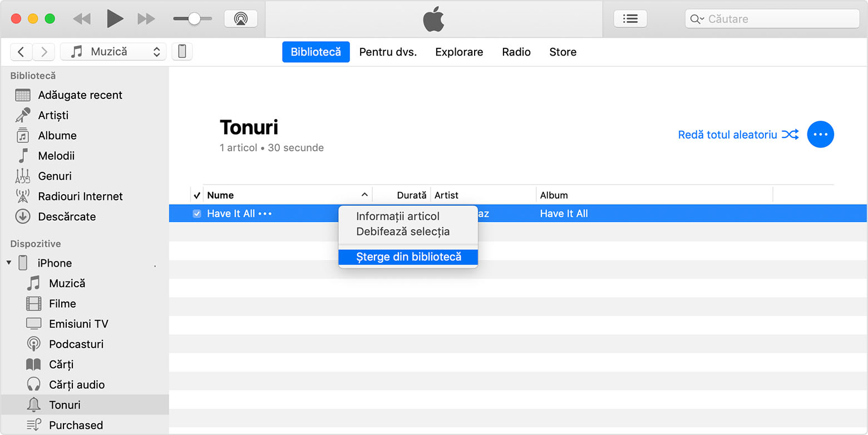The height and width of the screenshot is (435, 868).
Task: Click the Apple logo display area
Action: 434,19
